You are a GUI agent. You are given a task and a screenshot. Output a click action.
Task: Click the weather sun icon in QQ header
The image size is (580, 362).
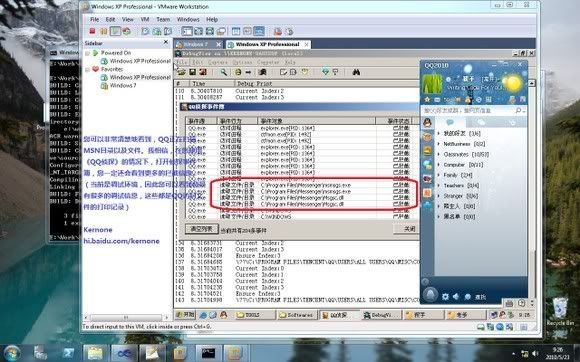tap(513, 84)
